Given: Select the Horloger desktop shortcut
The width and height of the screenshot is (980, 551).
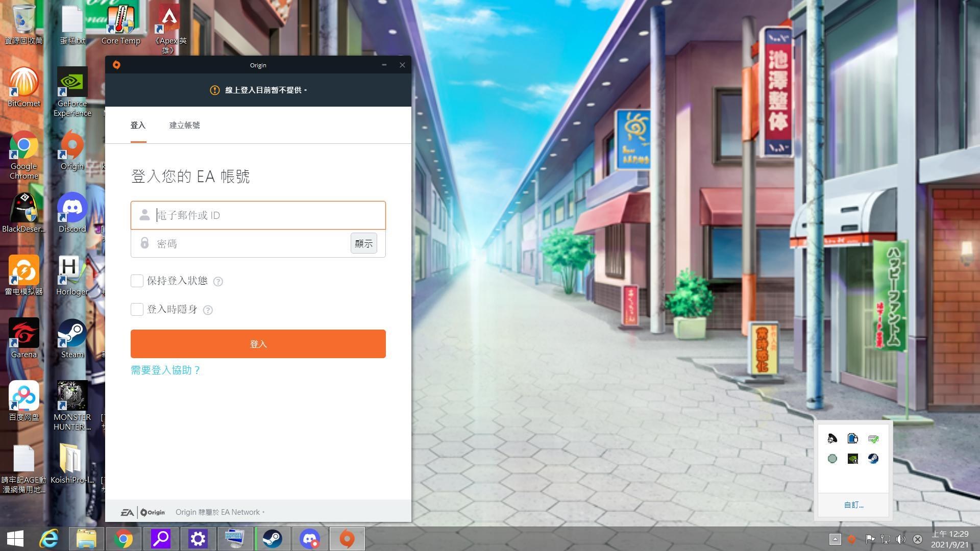Looking at the screenshot, I should tap(72, 275).
